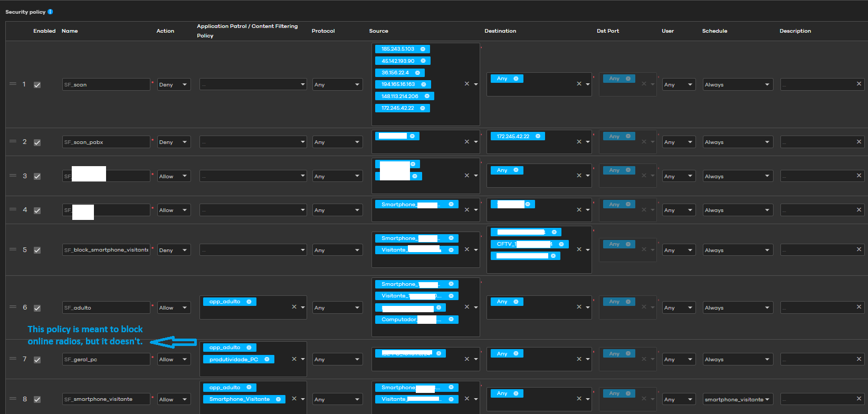Expand destination list arrow in SF_geral_pc row

[x=587, y=359]
